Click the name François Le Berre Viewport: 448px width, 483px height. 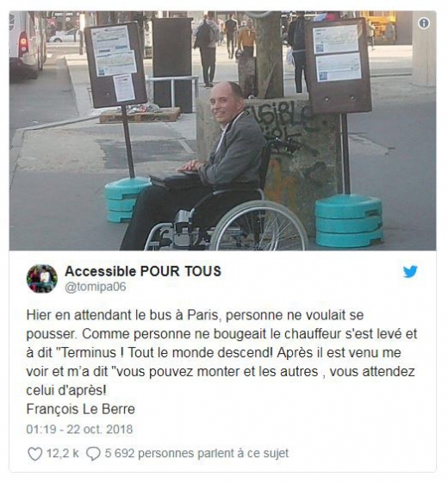click(81, 409)
